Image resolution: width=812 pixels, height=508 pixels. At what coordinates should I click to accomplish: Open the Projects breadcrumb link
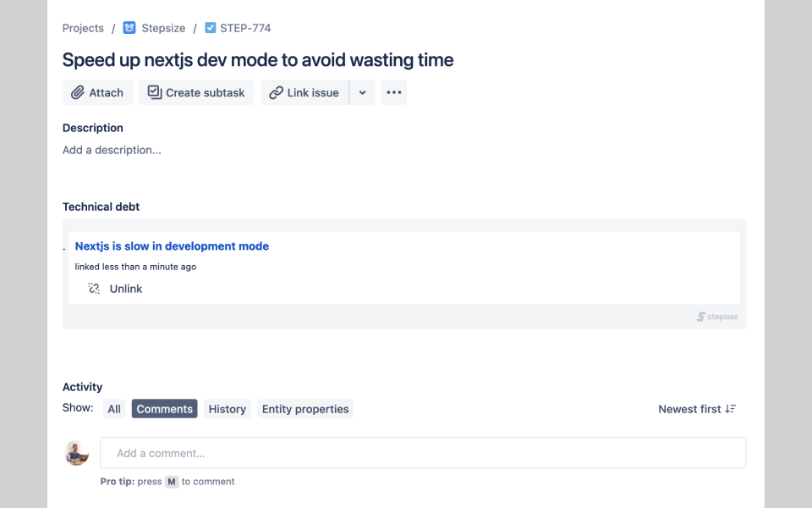coord(83,28)
